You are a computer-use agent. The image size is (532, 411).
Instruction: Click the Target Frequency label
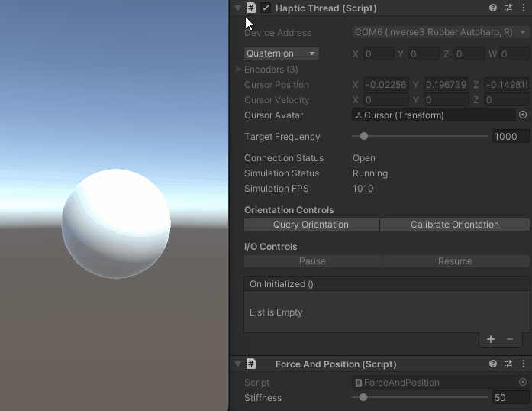pos(282,137)
